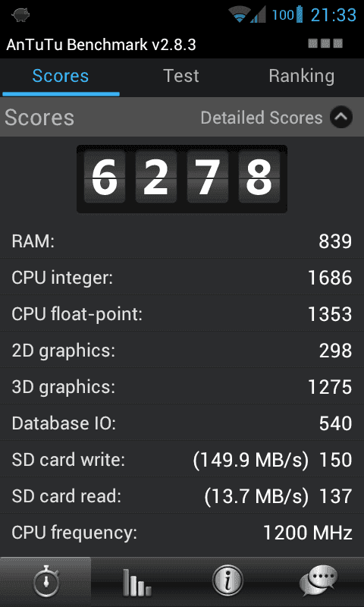This screenshot has width=364, height=607.
Task: Select the Scores tab
Action: coord(61,76)
